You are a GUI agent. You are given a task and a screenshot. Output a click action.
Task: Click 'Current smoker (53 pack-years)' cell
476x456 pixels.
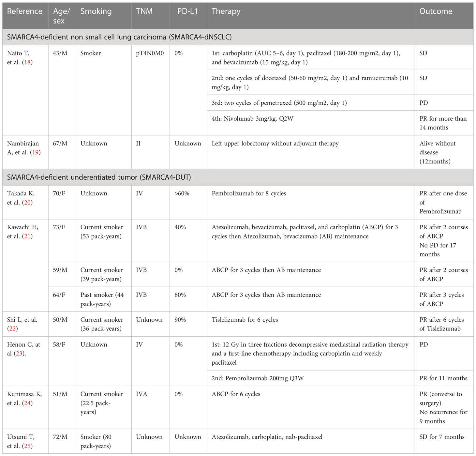coord(104,241)
